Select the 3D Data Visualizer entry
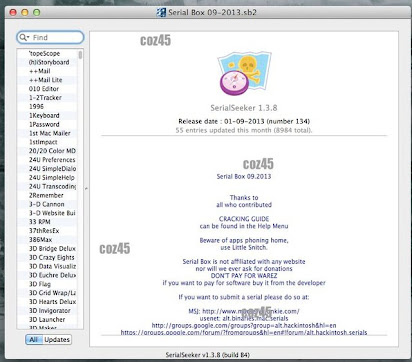The width and height of the screenshot is (412, 362). [47, 266]
